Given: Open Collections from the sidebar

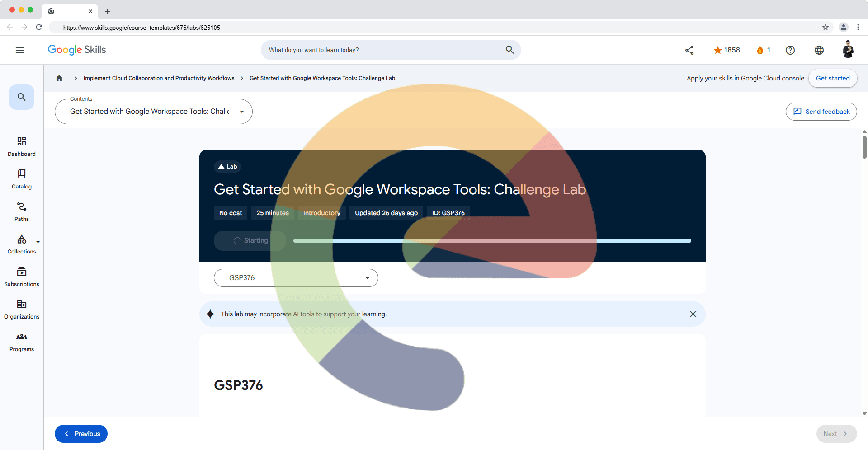Looking at the screenshot, I should click(22, 244).
